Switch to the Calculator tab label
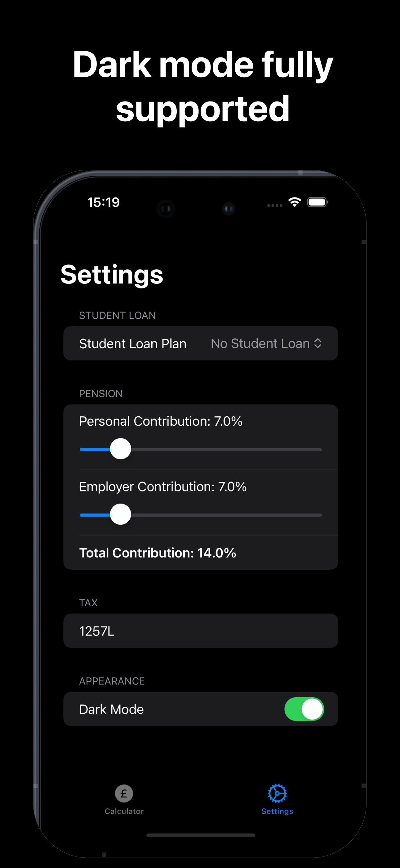Viewport: 400px width, 868px height. point(124,811)
